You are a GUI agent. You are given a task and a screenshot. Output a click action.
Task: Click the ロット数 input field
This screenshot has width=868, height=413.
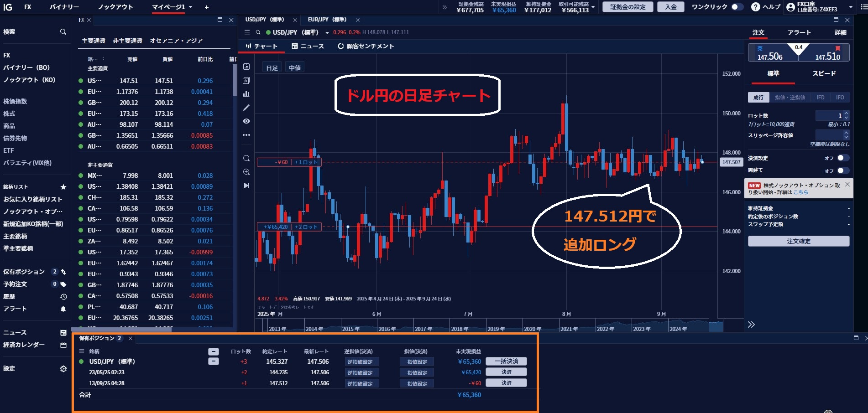click(x=829, y=115)
